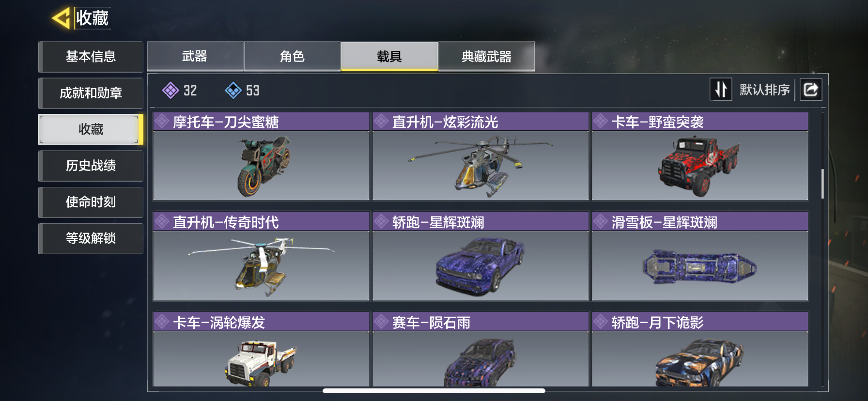Open 成就和勋章 in the sidebar
The height and width of the screenshot is (401, 868).
pos(91,93)
